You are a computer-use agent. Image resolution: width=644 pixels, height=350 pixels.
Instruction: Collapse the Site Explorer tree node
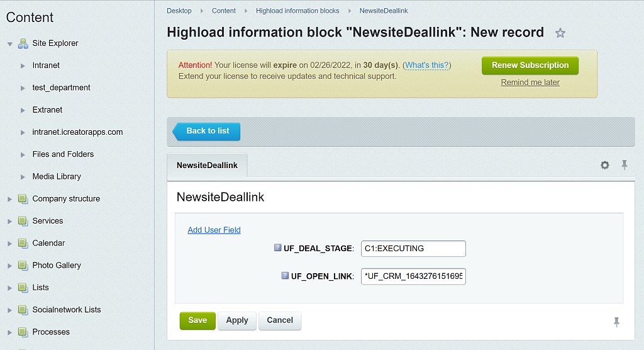pos(10,44)
